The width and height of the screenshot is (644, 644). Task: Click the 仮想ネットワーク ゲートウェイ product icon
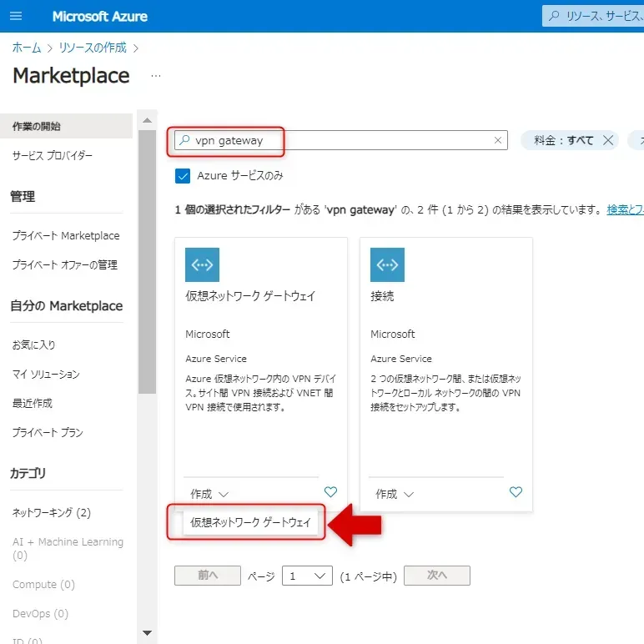pos(202,264)
